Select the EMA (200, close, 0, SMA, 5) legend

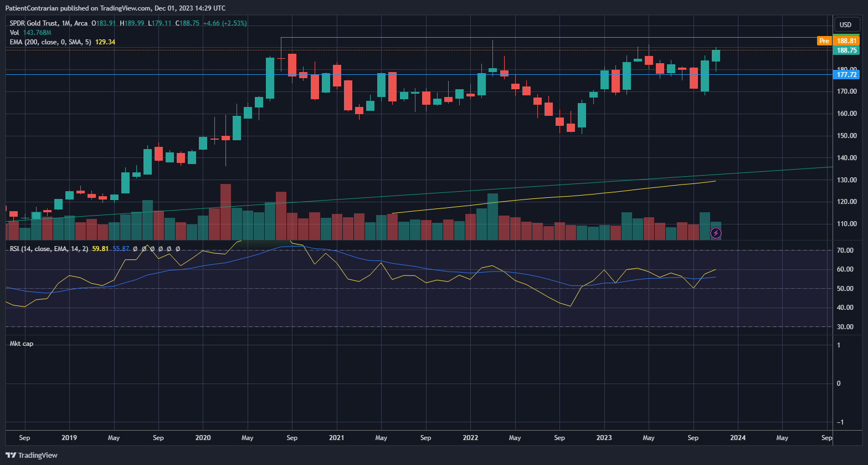pyautogui.click(x=51, y=42)
